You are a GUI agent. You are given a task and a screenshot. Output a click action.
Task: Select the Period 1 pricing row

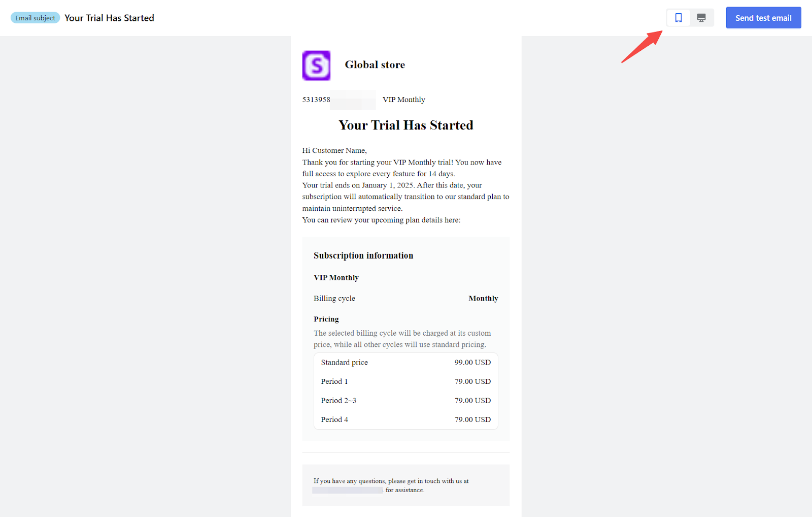coord(405,381)
